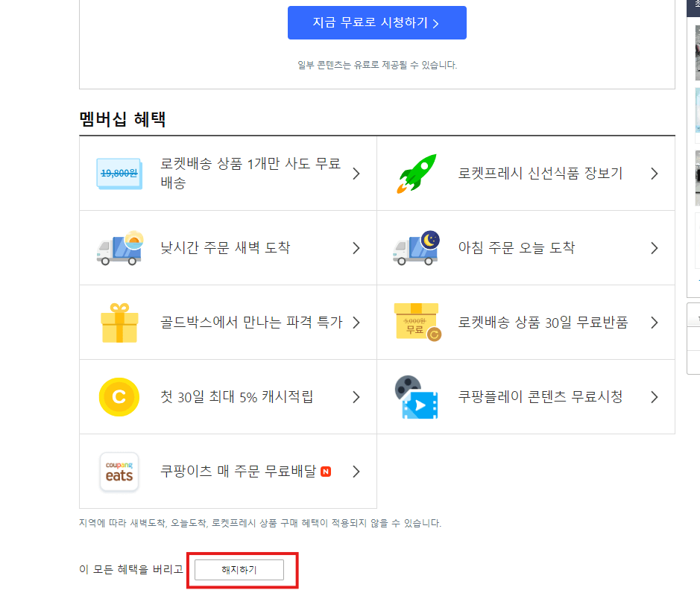Click the 일부 콘텐츠는 유료로 제공될 수 있습니다 notice
Viewport: 700px width, 590px height.
pos(377,65)
